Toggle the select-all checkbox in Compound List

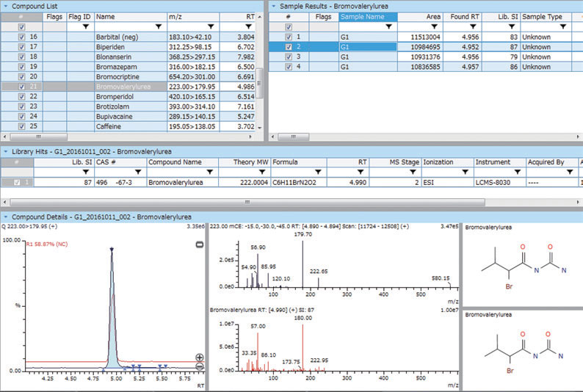(21, 26)
